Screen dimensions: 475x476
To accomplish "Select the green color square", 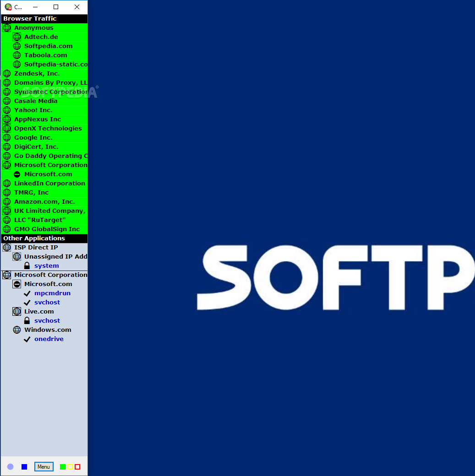I will 63,467.
